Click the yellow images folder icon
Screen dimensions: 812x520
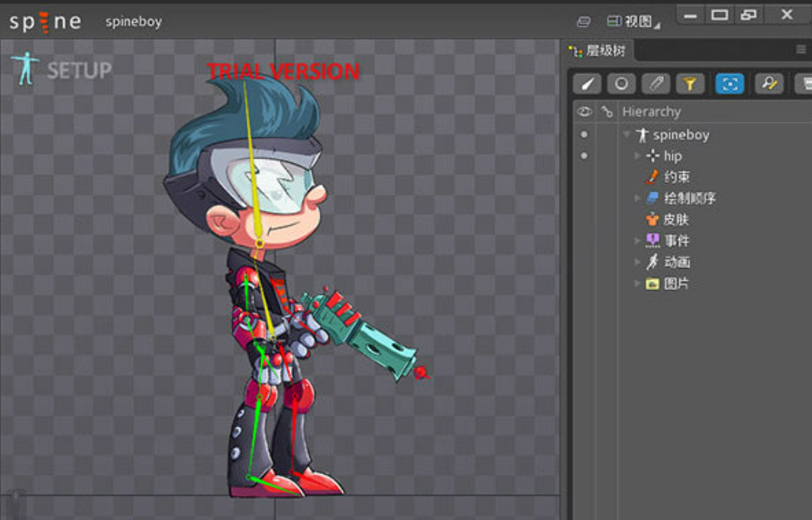[x=652, y=283]
